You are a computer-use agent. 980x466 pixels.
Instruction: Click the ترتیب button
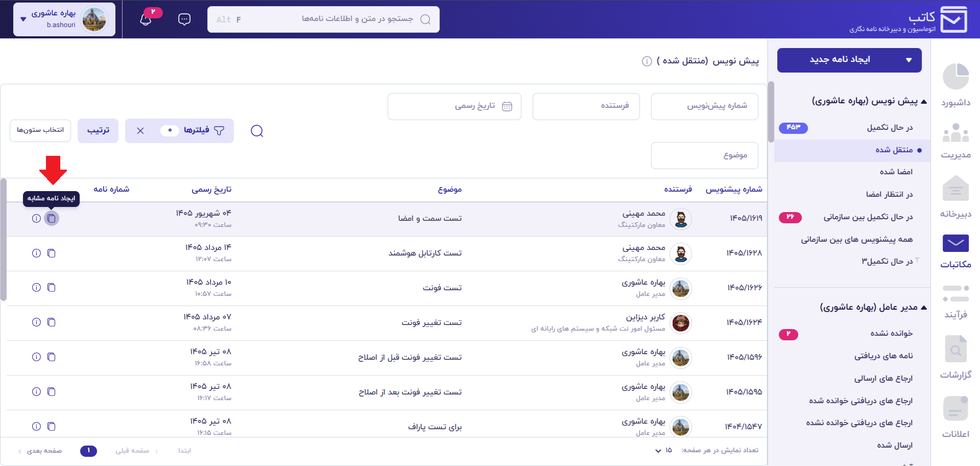point(98,131)
